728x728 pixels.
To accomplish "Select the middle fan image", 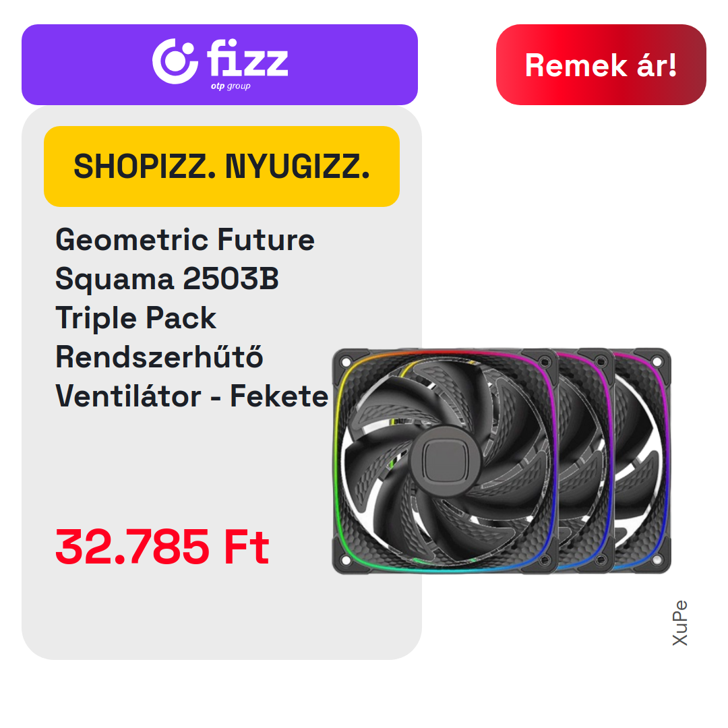I will click(587, 460).
